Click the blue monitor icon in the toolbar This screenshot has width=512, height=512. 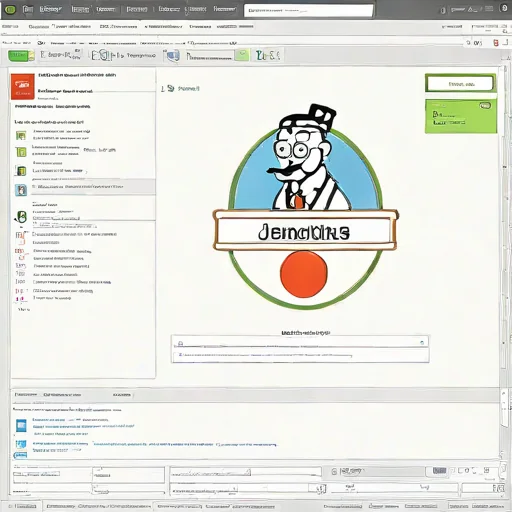172,56
